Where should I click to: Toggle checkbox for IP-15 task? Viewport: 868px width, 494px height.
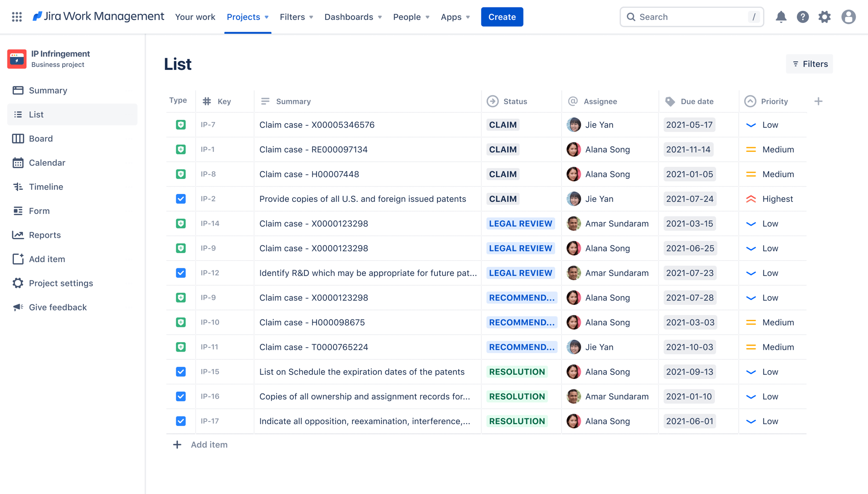180,371
